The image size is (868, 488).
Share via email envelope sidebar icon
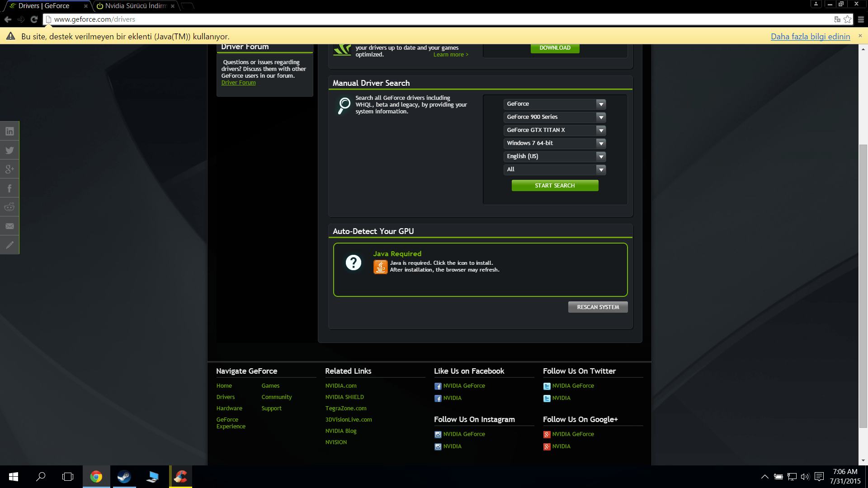[x=9, y=226]
